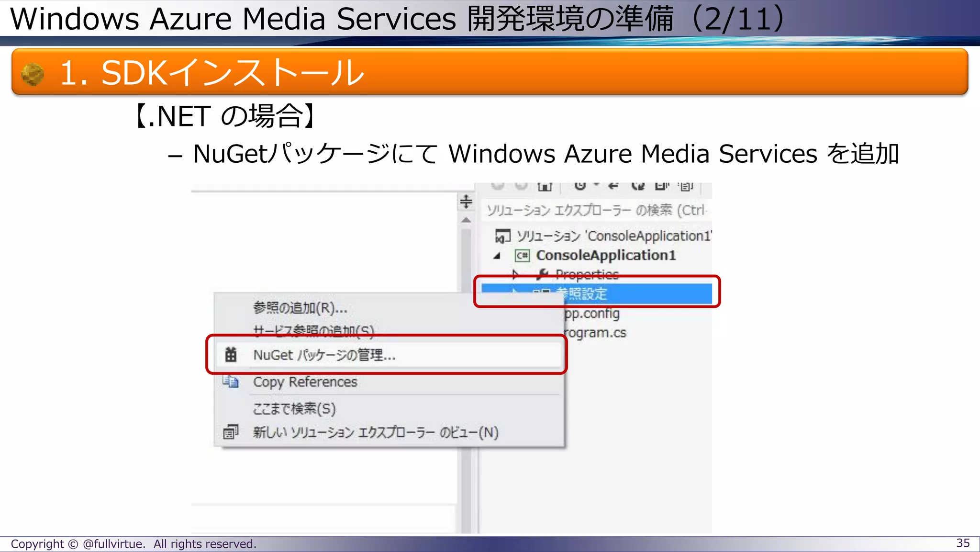Select the ConsoleApplication1 project node

click(x=606, y=255)
